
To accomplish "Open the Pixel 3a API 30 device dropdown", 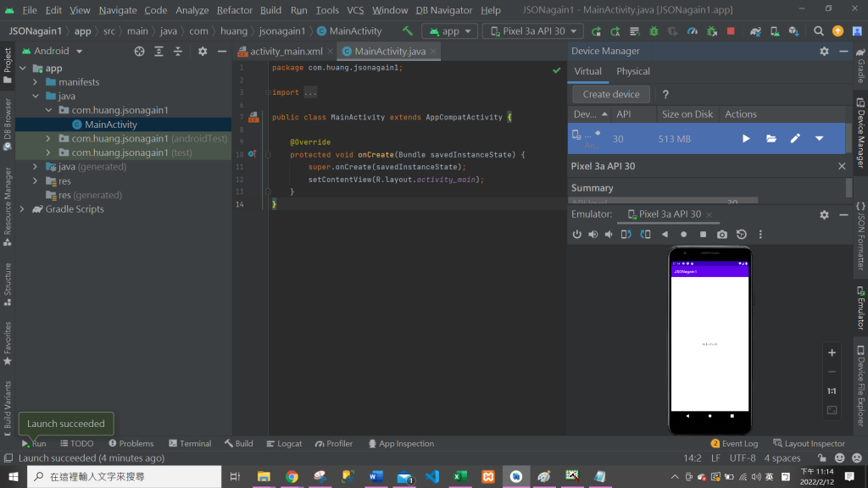I will coord(532,31).
